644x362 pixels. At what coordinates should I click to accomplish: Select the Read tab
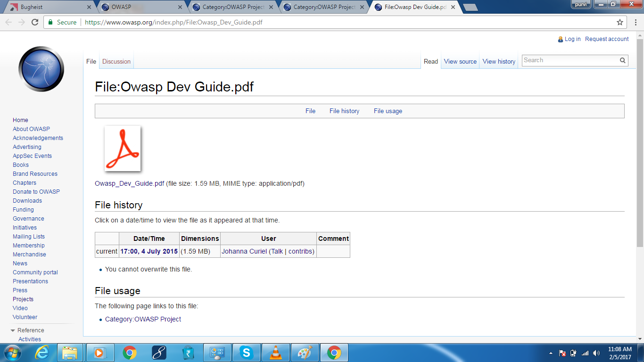tap(431, 62)
